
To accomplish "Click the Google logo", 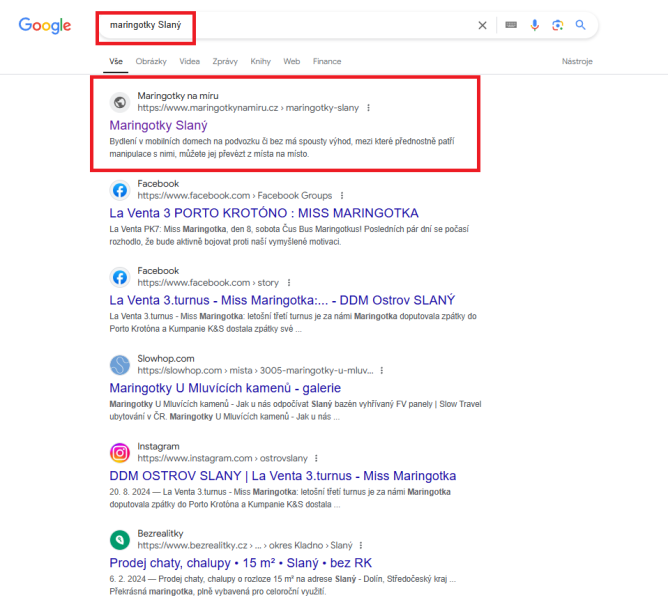I will 45,26.
